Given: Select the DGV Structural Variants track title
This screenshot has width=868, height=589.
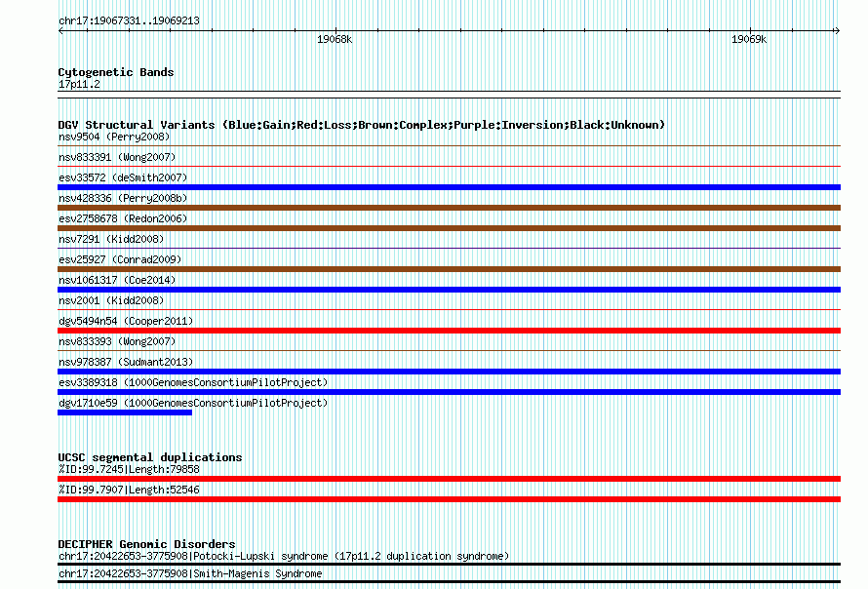Looking at the screenshot, I should coord(361,125).
